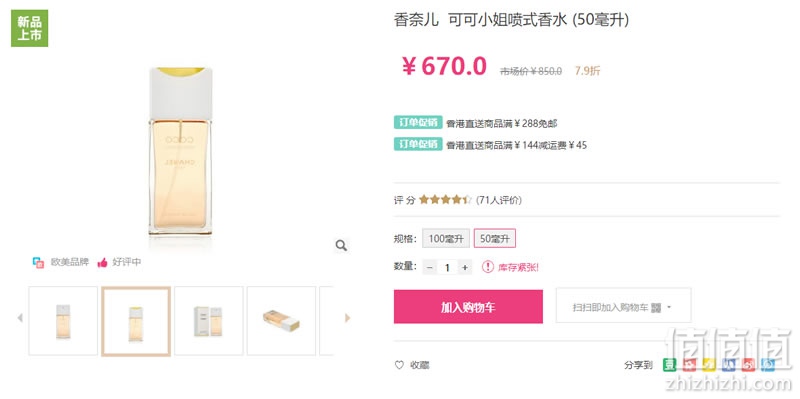Select the lying-down bottle thumbnail

tap(281, 320)
